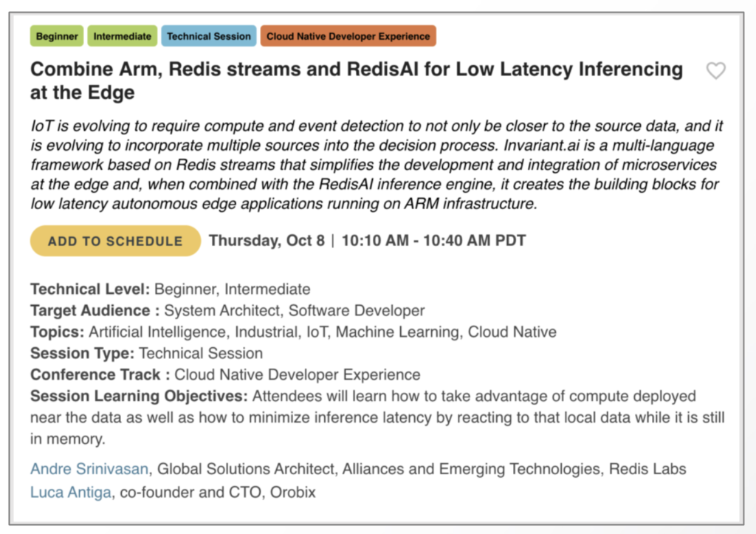756x534 pixels.
Task: Click Andre's Global Solutions Architect job title
Action: point(422,469)
